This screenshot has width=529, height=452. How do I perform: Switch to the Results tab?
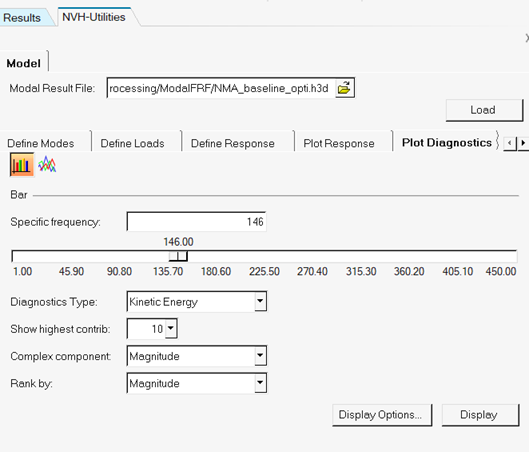[x=22, y=18]
